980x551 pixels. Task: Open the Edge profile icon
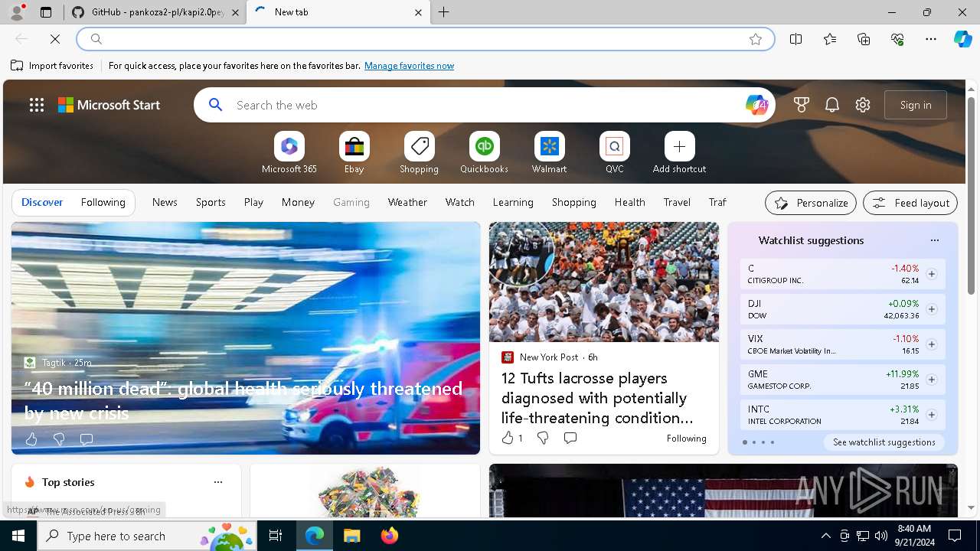17,12
